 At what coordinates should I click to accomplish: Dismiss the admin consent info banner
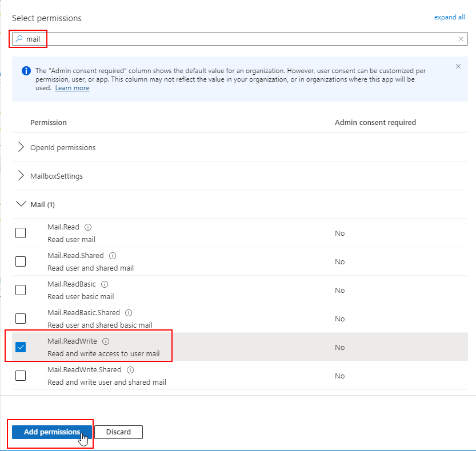[458, 66]
